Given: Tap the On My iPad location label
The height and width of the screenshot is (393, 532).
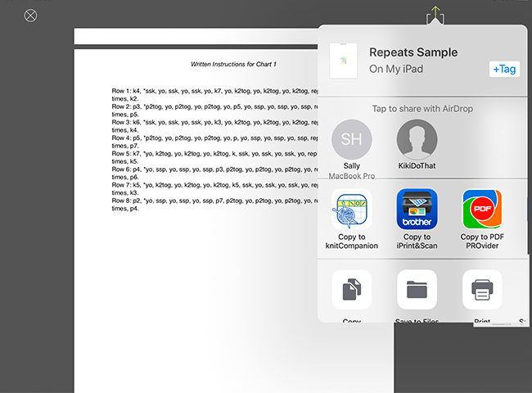Looking at the screenshot, I should coord(396,69).
